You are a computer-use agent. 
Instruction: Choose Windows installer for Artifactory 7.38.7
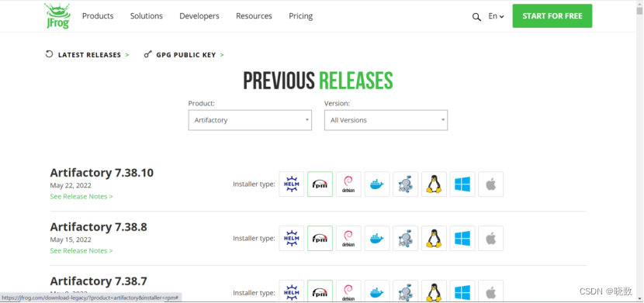pyautogui.click(x=462, y=291)
